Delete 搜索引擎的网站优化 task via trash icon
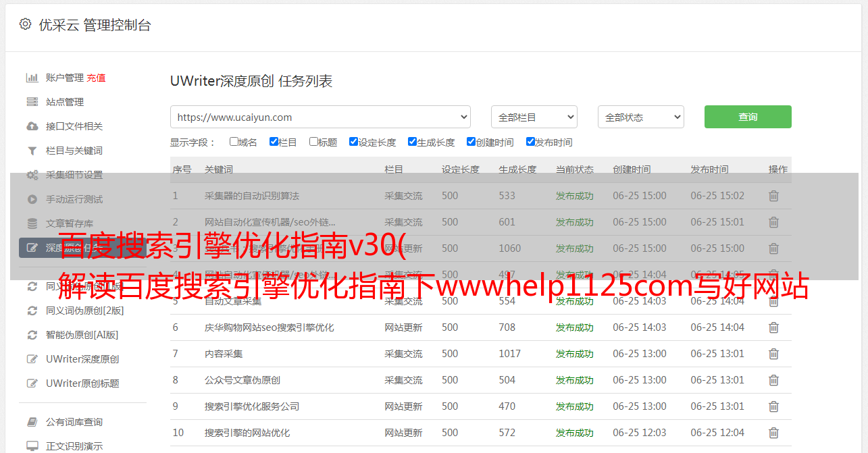868x453 pixels. (x=773, y=433)
